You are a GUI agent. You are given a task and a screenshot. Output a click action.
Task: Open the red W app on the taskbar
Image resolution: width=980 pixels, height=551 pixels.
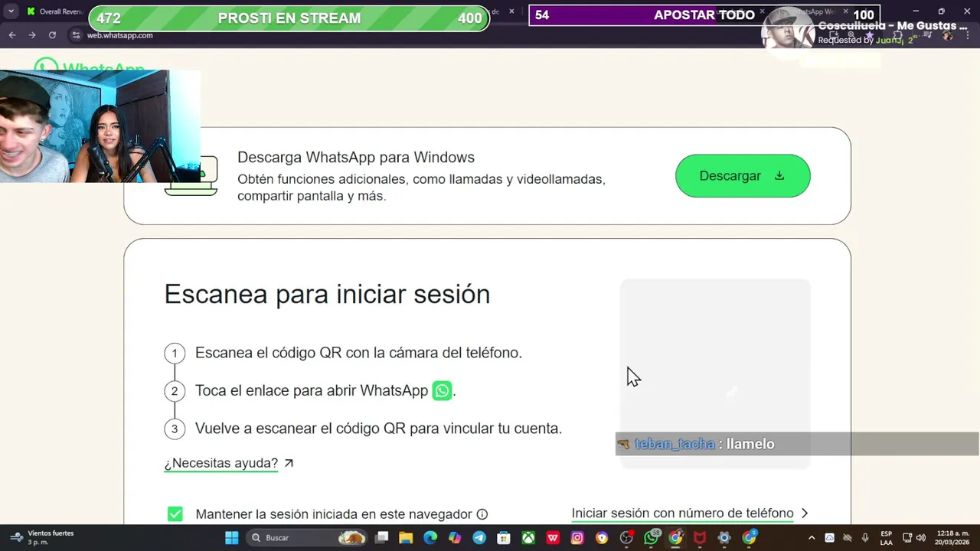pyautogui.click(x=553, y=538)
